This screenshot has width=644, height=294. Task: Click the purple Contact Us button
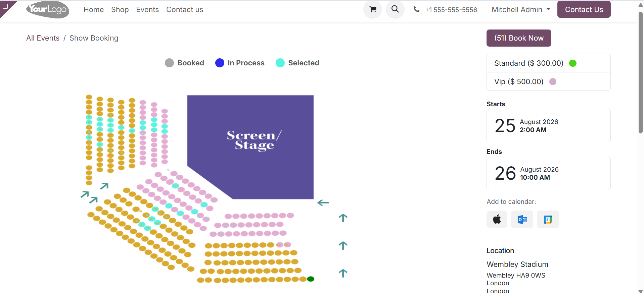(584, 9)
